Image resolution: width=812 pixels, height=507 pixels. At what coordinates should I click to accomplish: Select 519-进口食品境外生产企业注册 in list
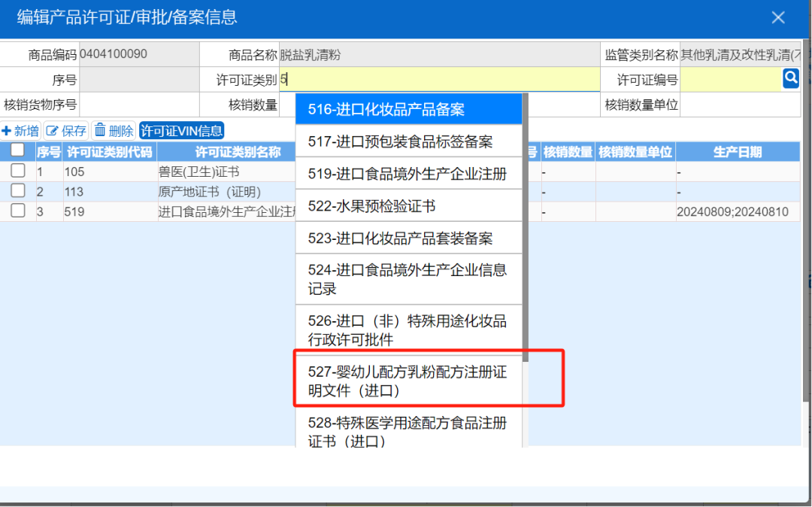408,174
